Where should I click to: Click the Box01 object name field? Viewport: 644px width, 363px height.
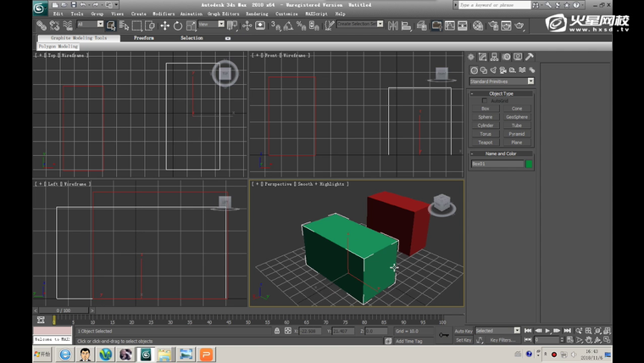pyautogui.click(x=497, y=164)
